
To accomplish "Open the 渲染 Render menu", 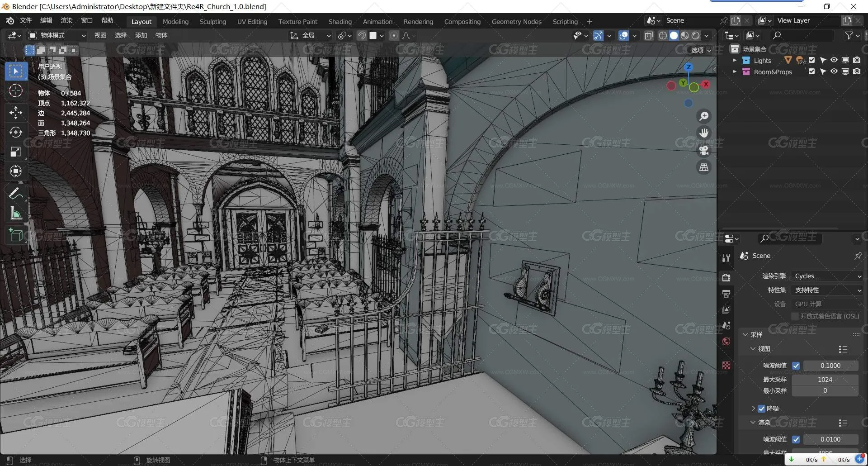I will tap(66, 20).
